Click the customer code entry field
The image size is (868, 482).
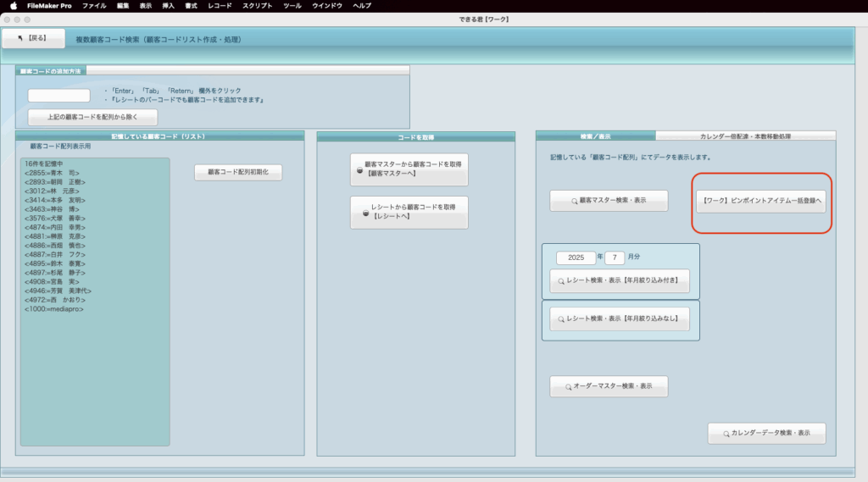(x=58, y=96)
